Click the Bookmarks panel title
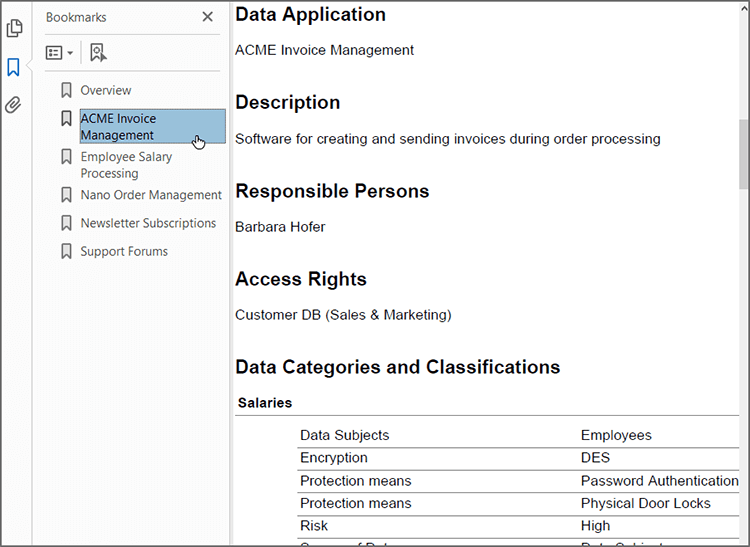750x547 pixels. click(x=76, y=17)
